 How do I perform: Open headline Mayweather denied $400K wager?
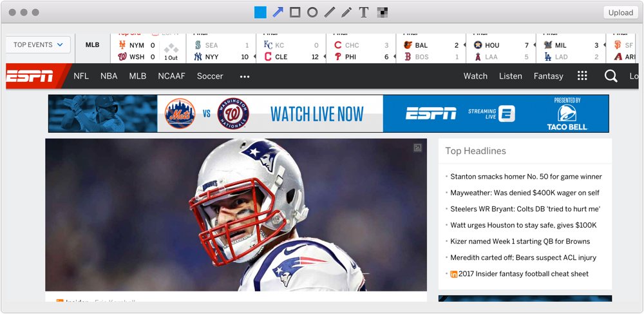tap(525, 193)
